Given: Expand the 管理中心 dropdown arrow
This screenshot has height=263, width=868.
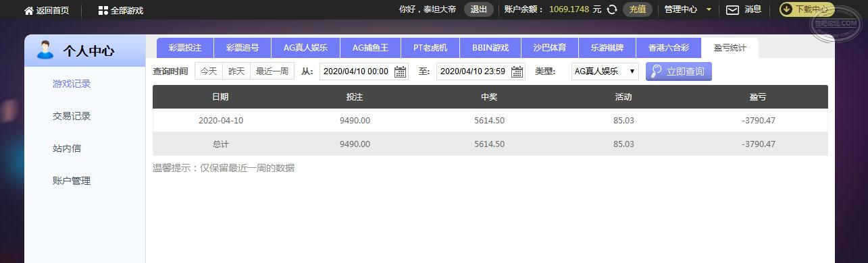Looking at the screenshot, I should (x=709, y=9).
